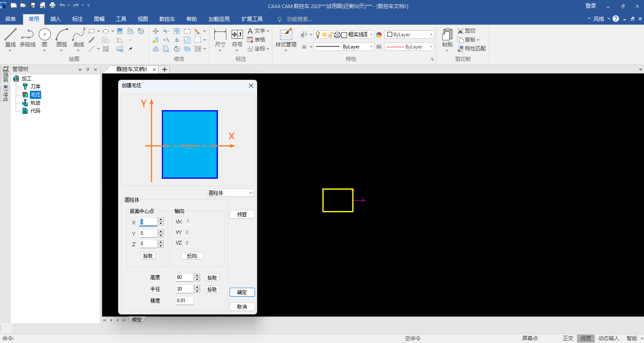
Task: Open the 尺寸 dimension tool
Action: click(x=220, y=38)
